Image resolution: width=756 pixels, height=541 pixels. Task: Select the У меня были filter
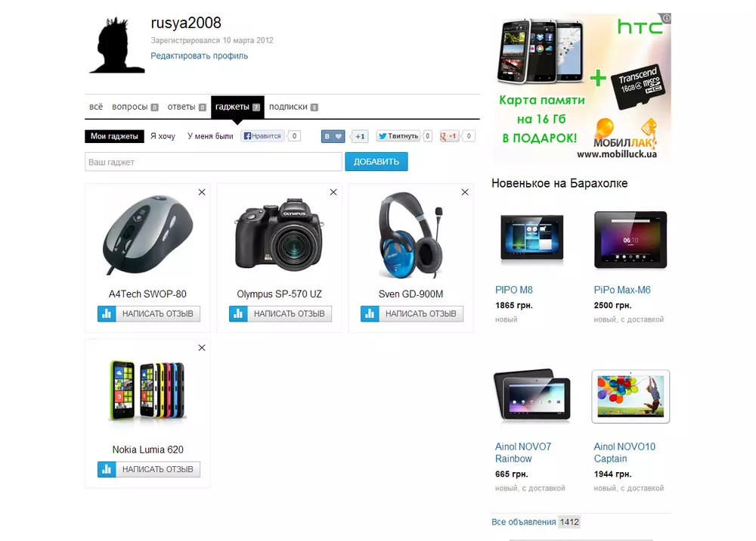[x=210, y=136]
